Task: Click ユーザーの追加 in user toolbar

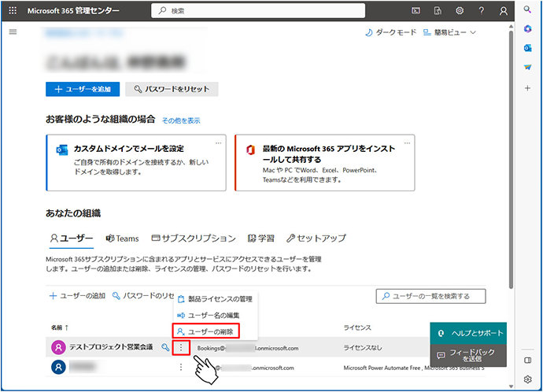Action: click(77, 296)
